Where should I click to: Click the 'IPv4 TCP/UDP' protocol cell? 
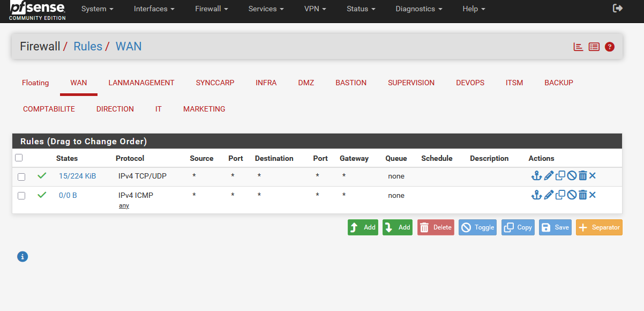click(x=143, y=176)
